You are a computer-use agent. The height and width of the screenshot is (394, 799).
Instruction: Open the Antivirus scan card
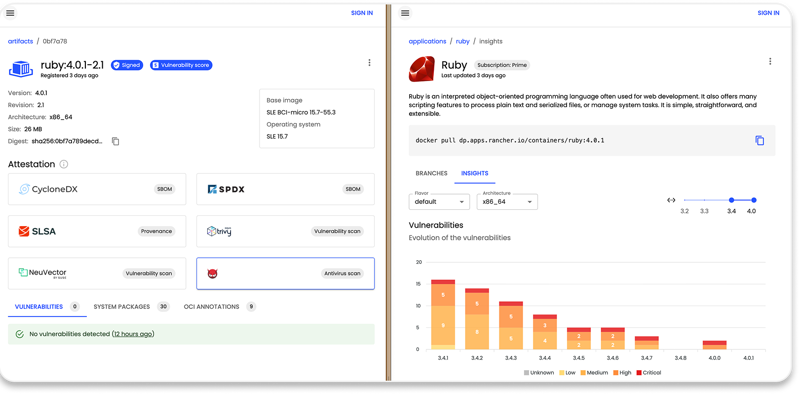(x=285, y=273)
